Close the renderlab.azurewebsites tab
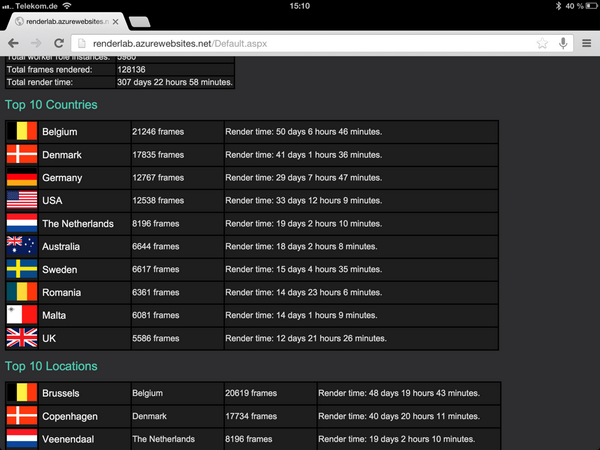 click(x=115, y=22)
